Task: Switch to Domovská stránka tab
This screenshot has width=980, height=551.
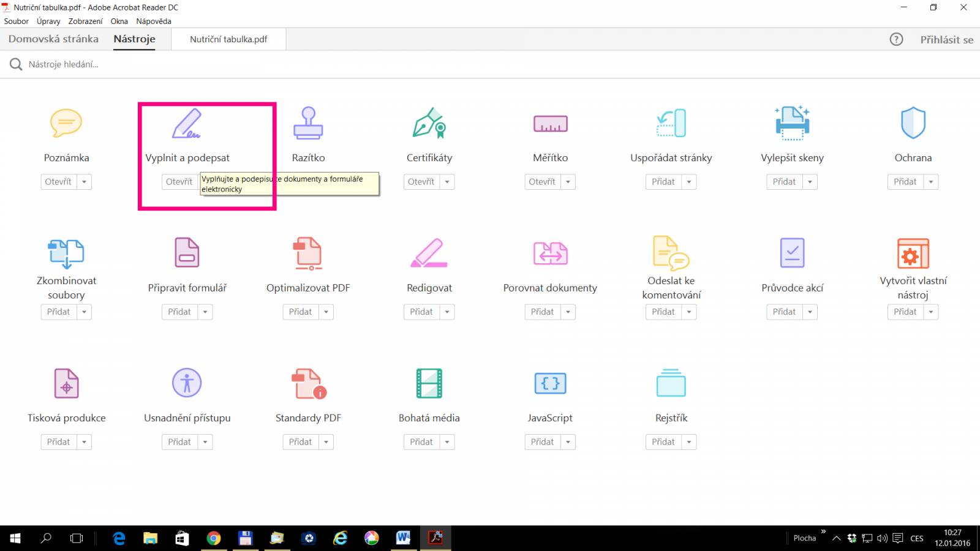Action: pos(53,39)
